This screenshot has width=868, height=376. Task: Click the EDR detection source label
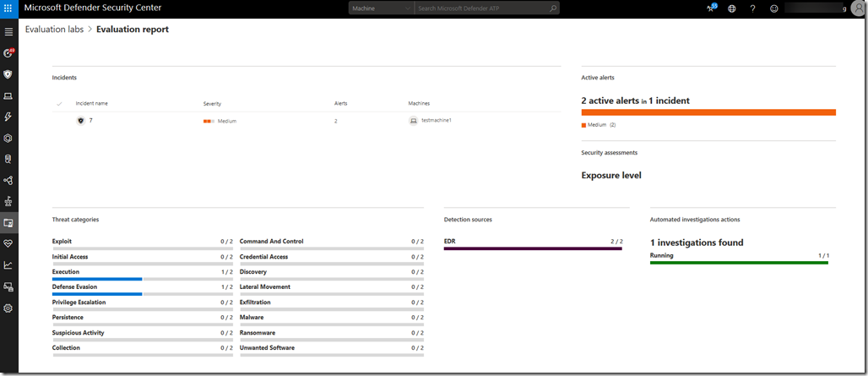click(449, 242)
